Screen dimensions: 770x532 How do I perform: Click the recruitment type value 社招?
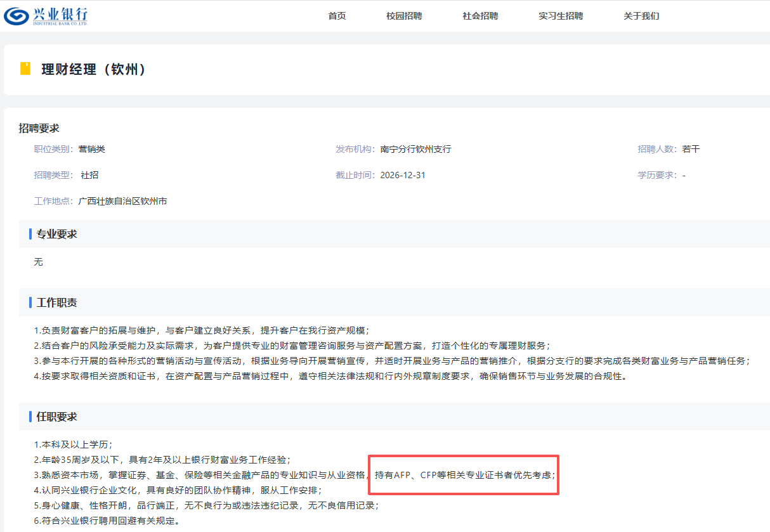coord(89,175)
